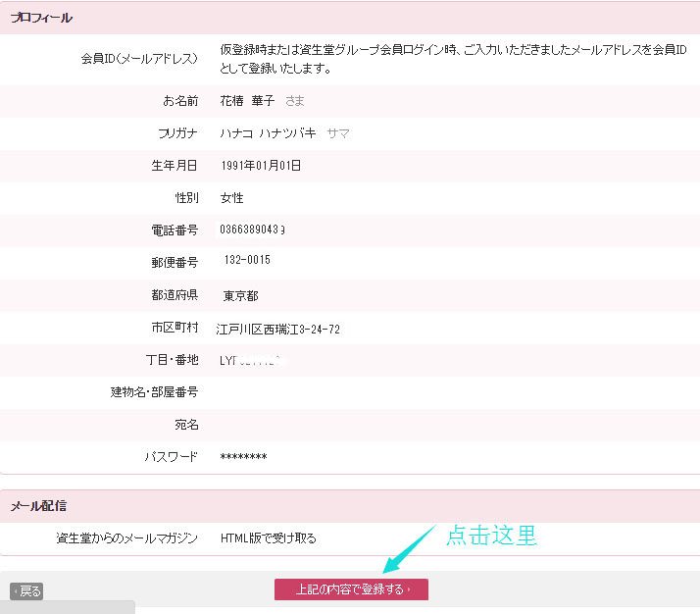The height and width of the screenshot is (614, 700).
Task: Click the gender value 女性
Action: [232, 198]
